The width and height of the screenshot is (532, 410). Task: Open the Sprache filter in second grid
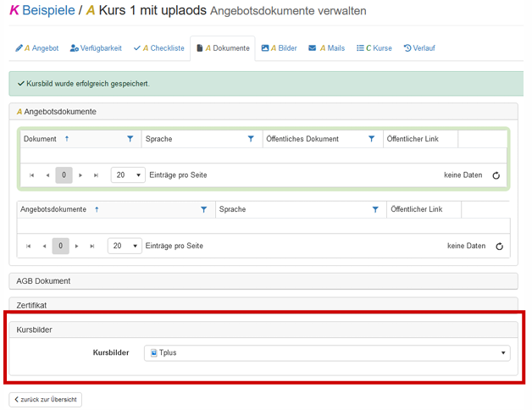376,209
